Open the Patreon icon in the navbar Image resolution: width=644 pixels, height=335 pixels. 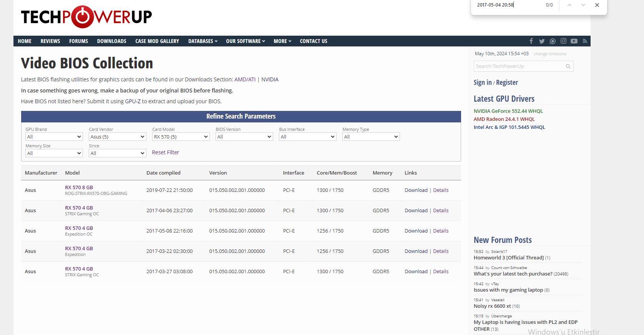553,41
